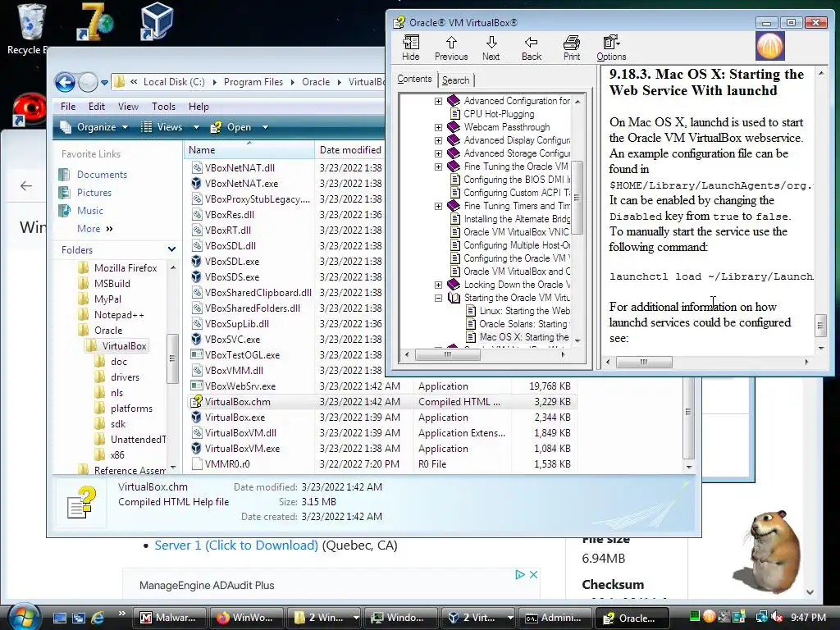
Task: Open Music favorite link
Action: [x=90, y=211]
